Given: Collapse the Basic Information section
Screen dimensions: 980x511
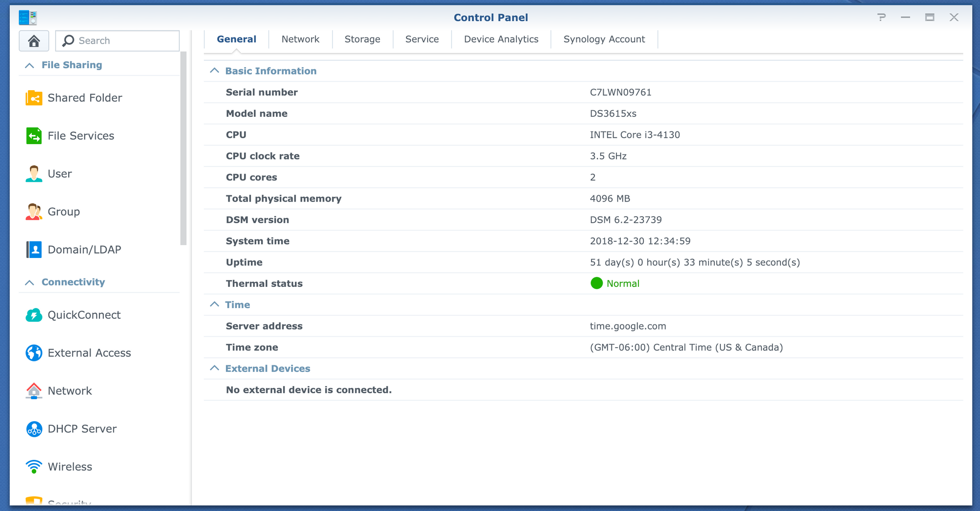Looking at the screenshot, I should [x=214, y=71].
